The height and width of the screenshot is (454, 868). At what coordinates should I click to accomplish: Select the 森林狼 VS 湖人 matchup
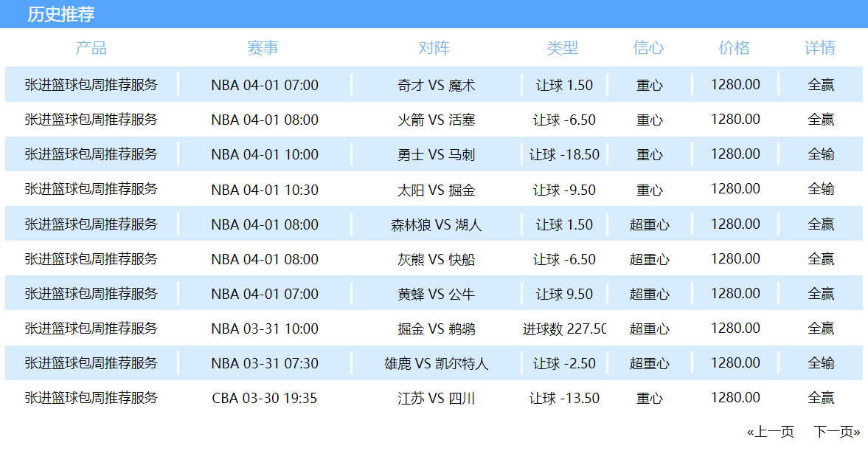coord(436,224)
